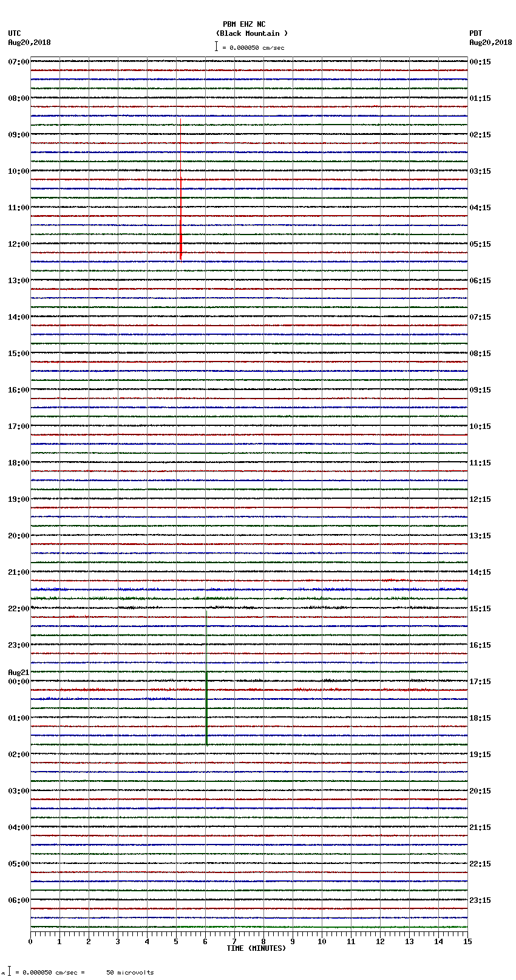The width and height of the screenshot is (516, 980).
Task: Click the '18:15' PDT time label
Action: [480, 718]
